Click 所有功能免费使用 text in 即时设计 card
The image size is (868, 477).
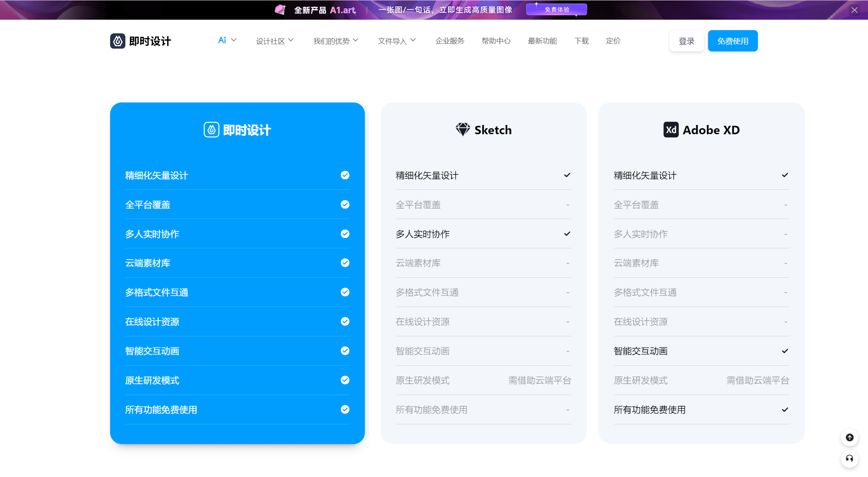161,410
